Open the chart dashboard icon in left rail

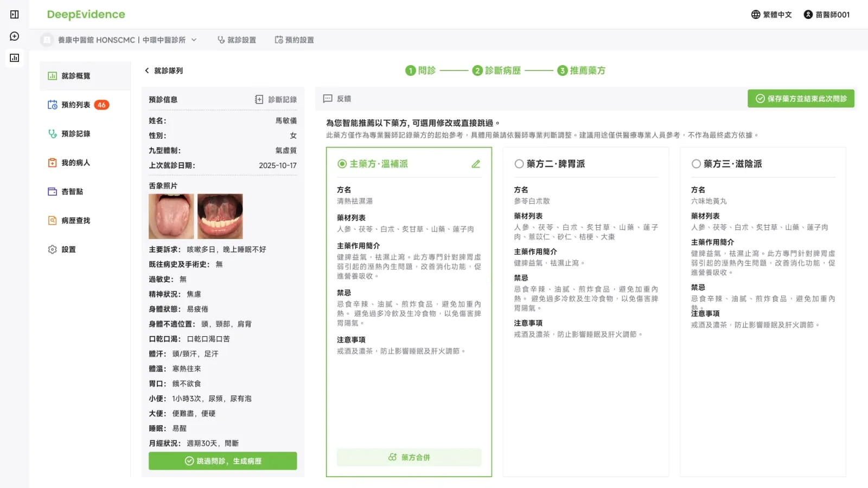click(x=15, y=58)
